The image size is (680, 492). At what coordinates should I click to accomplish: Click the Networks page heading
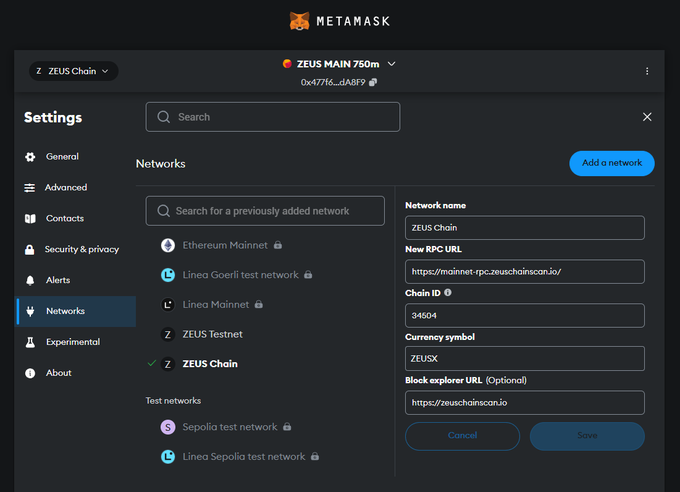(160, 164)
